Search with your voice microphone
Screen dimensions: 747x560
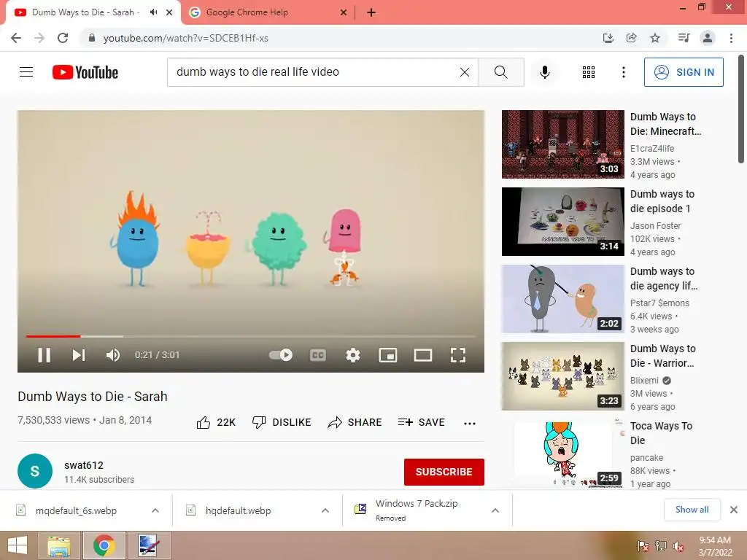point(544,72)
